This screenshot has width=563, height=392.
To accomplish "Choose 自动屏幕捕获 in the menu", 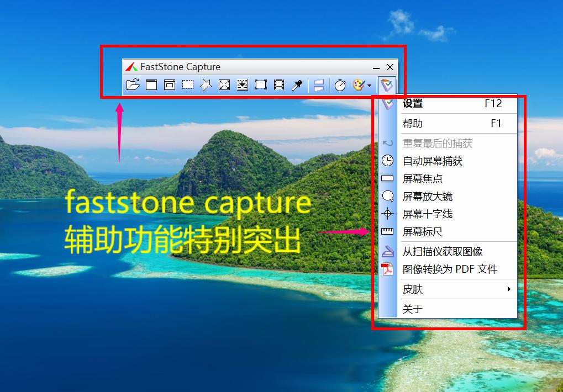I will pos(433,161).
